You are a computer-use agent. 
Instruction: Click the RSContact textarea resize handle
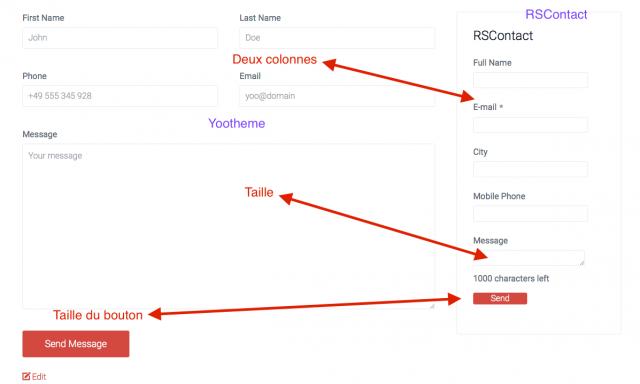582,263
